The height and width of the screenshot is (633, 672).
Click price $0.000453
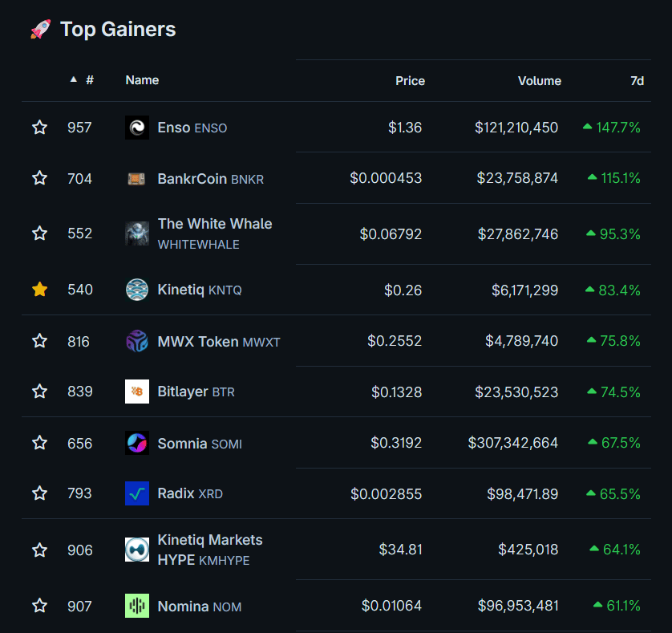[x=386, y=178]
